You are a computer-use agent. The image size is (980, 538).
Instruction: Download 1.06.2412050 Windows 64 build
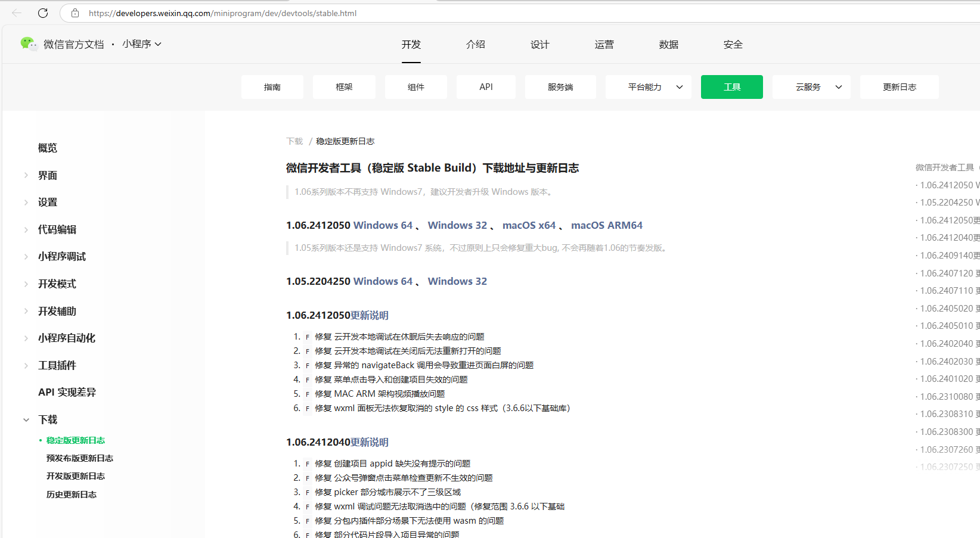point(383,225)
